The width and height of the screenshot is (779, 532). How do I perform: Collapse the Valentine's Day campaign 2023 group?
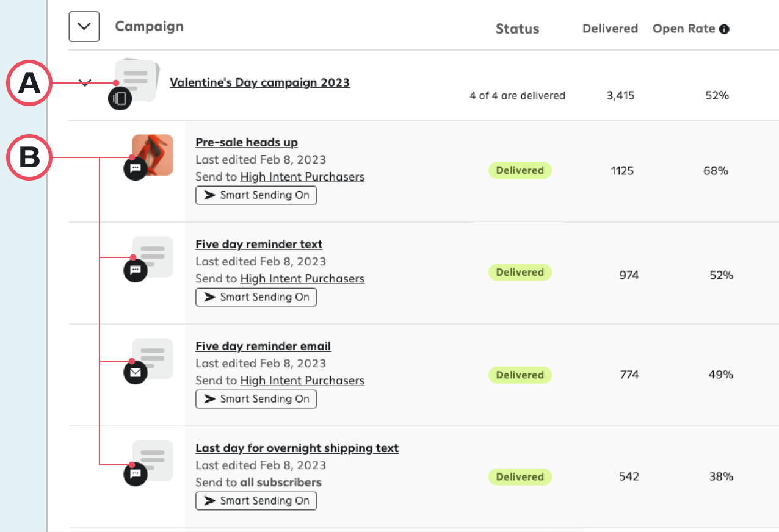(85, 82)
